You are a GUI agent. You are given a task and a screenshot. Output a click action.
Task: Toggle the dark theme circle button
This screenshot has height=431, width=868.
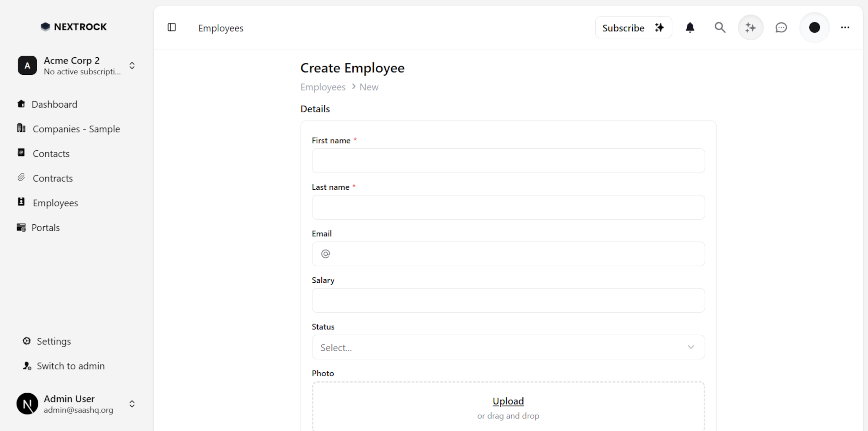point(814,27)
